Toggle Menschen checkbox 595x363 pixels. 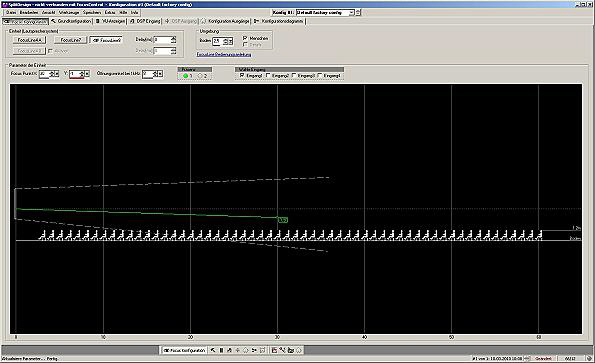tap(245, 38)
